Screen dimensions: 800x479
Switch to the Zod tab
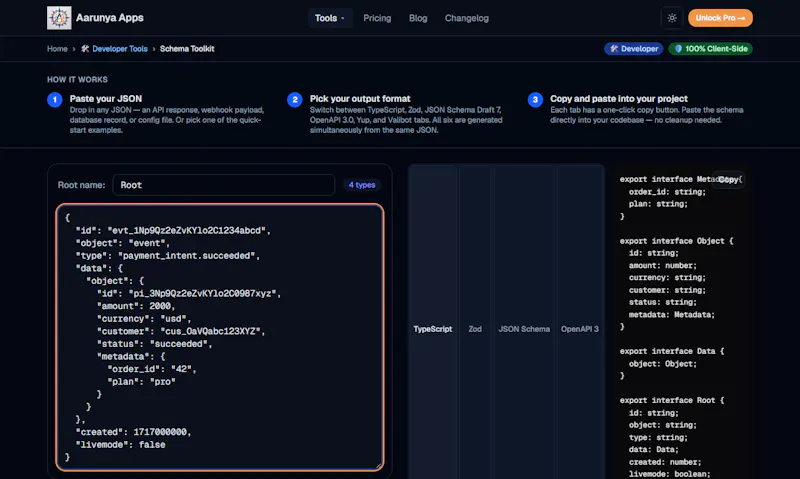pyautogui.click(x=475, y=329)
